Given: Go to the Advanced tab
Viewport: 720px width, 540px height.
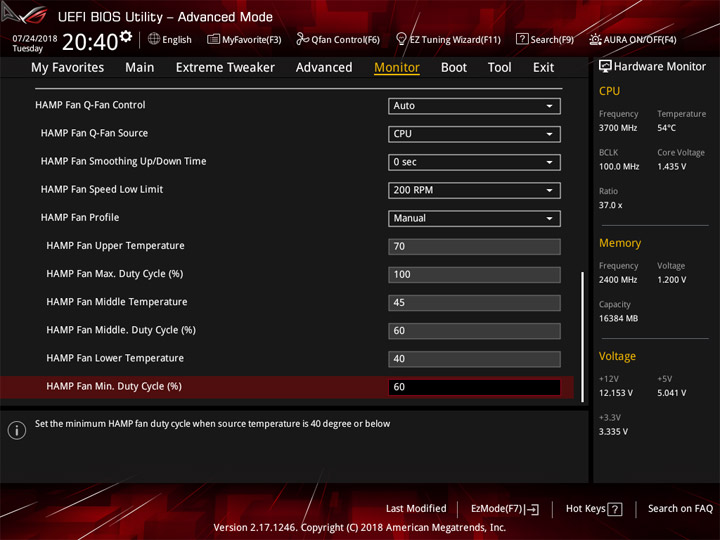Looking at the screenshot, I should pos(324,68).
